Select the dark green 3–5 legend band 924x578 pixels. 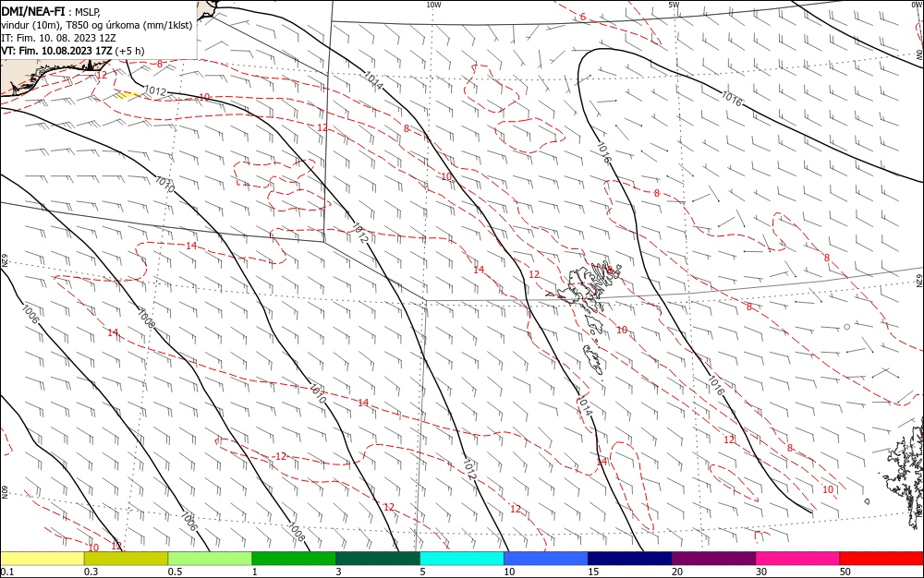click(x=378, y=559)
